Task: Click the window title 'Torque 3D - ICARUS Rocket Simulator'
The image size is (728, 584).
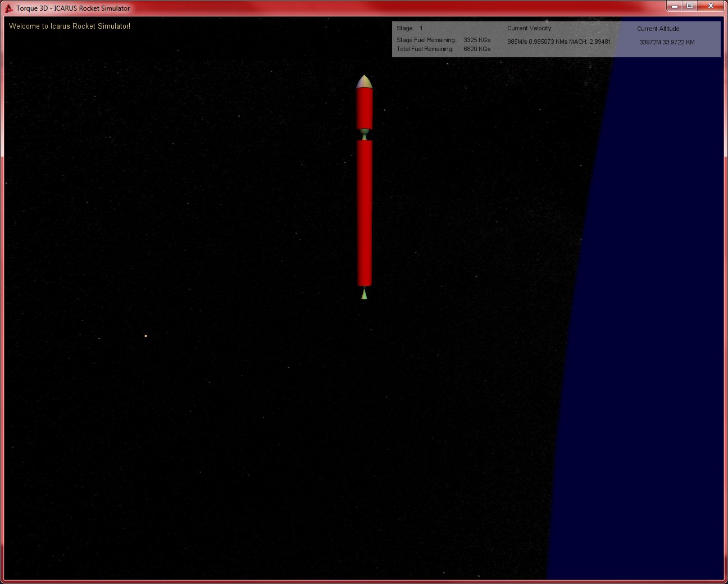Action: pos(73,8)
